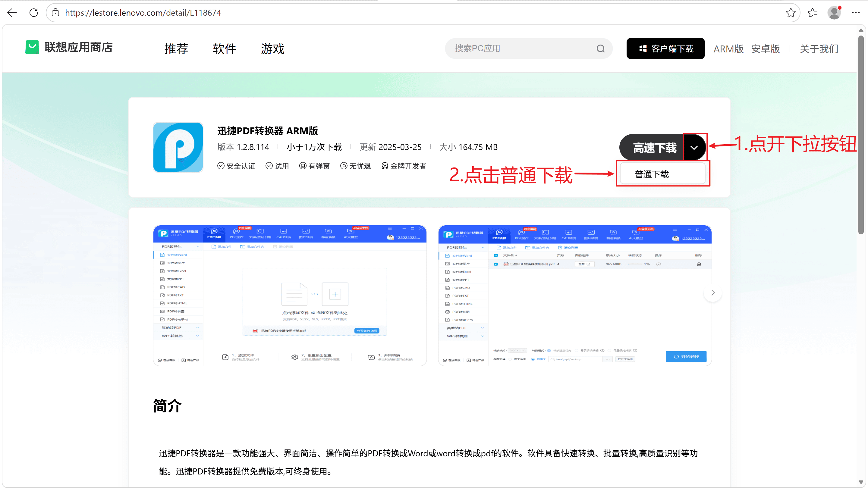Open the 游戏 tab
The height and width of the screenshot is (488, 868).
tap(272, 49)
